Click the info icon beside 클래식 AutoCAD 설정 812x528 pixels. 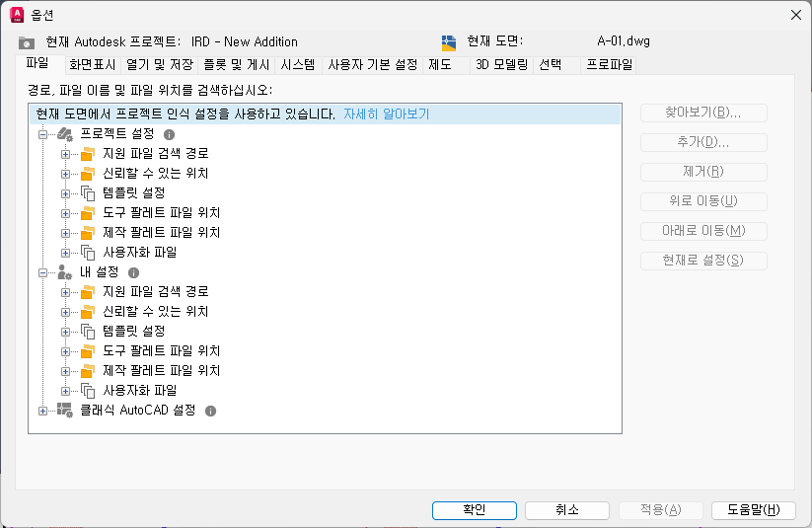click(210, 411)
